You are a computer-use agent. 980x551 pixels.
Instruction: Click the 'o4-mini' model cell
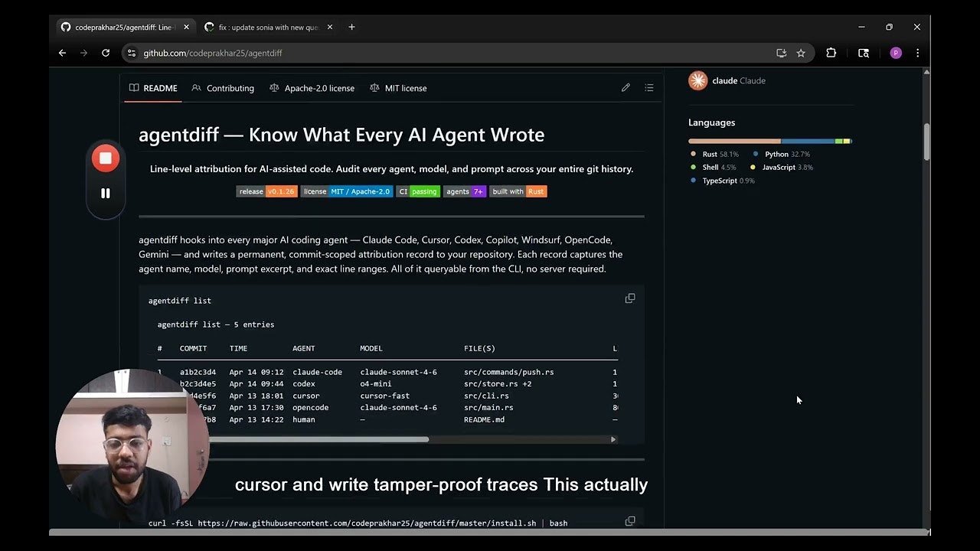(376, 384)
